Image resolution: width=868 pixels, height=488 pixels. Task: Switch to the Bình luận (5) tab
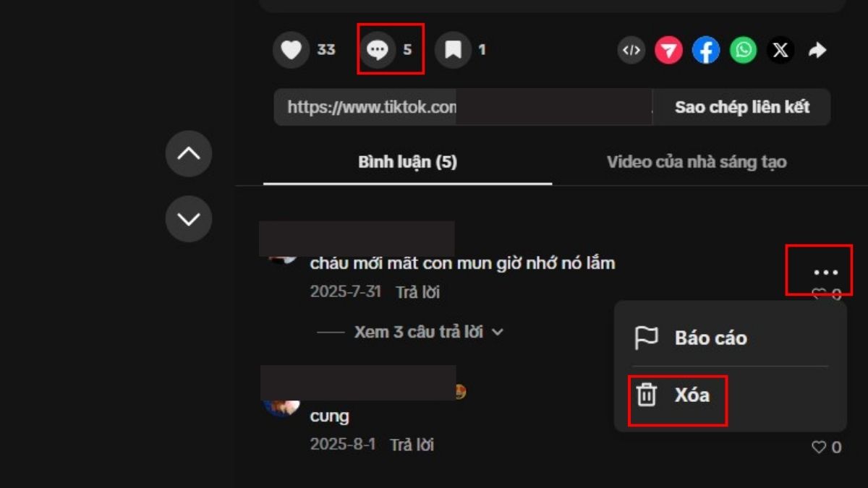pos(407,162)
